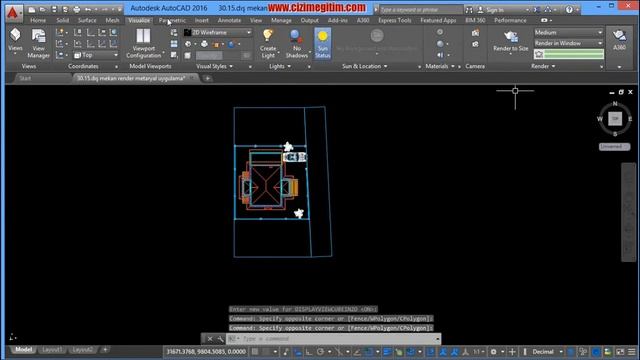The image size is (640, 360).
Task: Close the command line with X icon
Action: [x=209, y=339]
